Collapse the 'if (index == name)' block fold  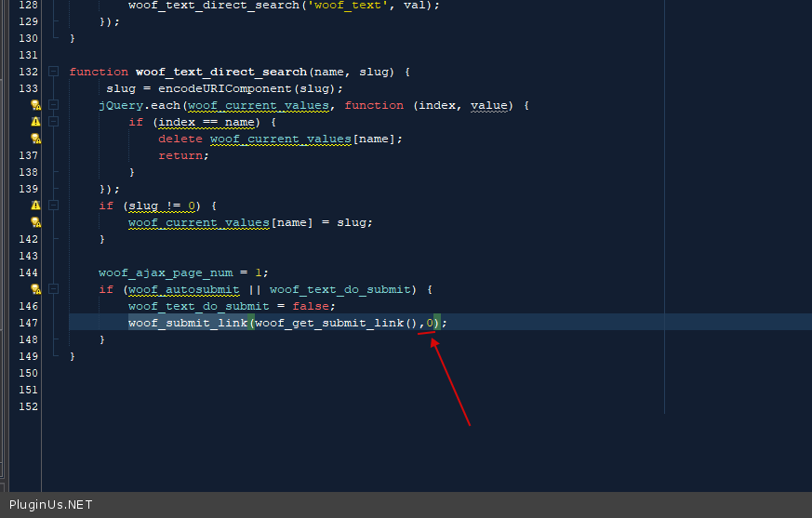(53, 122)
